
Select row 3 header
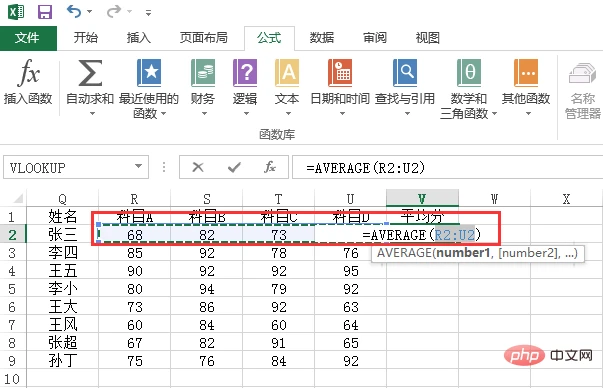point(12,253)
